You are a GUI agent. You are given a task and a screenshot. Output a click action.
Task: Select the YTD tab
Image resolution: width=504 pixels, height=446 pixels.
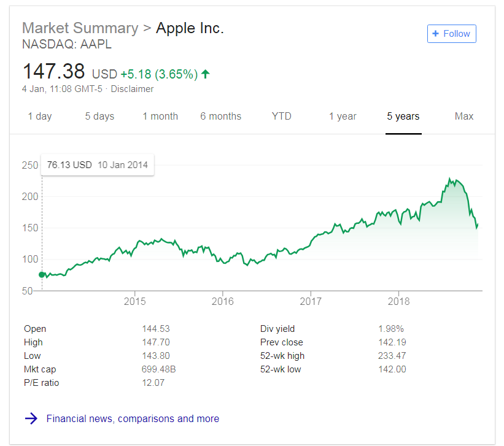(282, 116)
